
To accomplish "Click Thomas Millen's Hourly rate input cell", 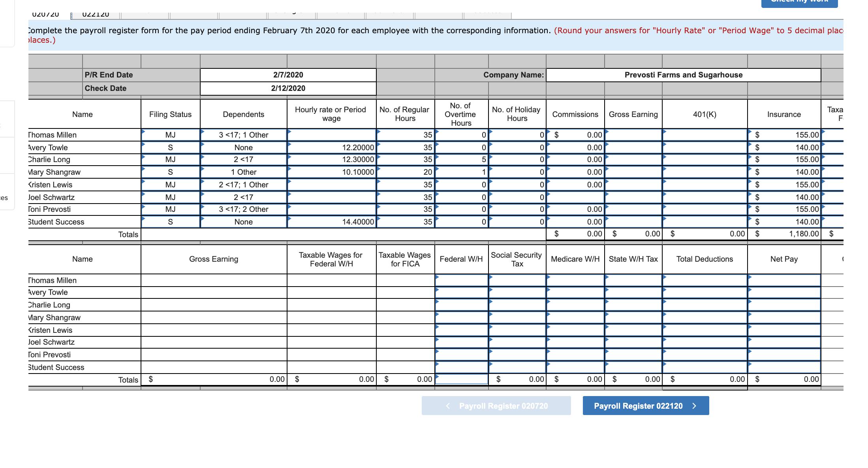I will click(332, 135).
